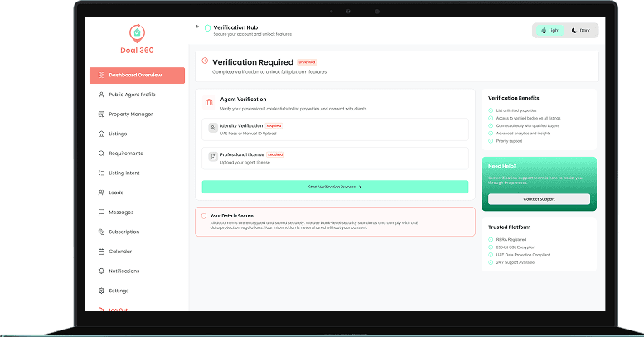Click 'RERA Registered' text
Viewport: 644px width, 337px height.
click(511, 240)
